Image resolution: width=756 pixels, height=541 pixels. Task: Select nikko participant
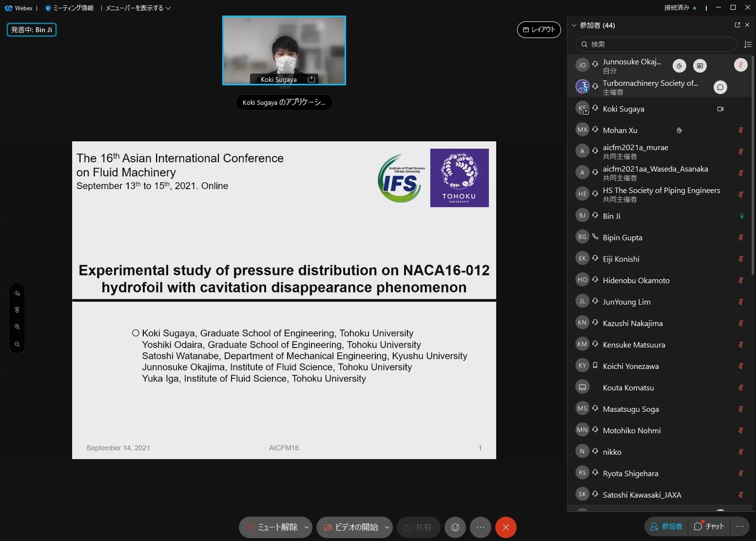point(659,452)
